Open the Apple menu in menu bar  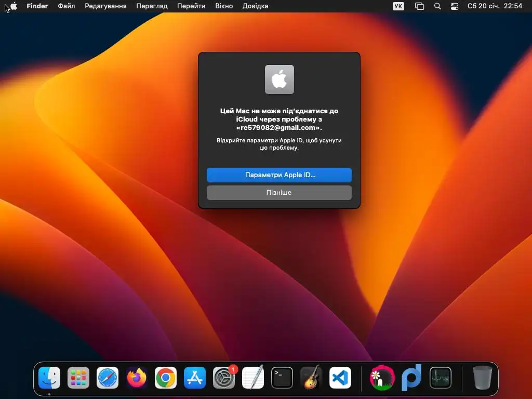point(14,6)
